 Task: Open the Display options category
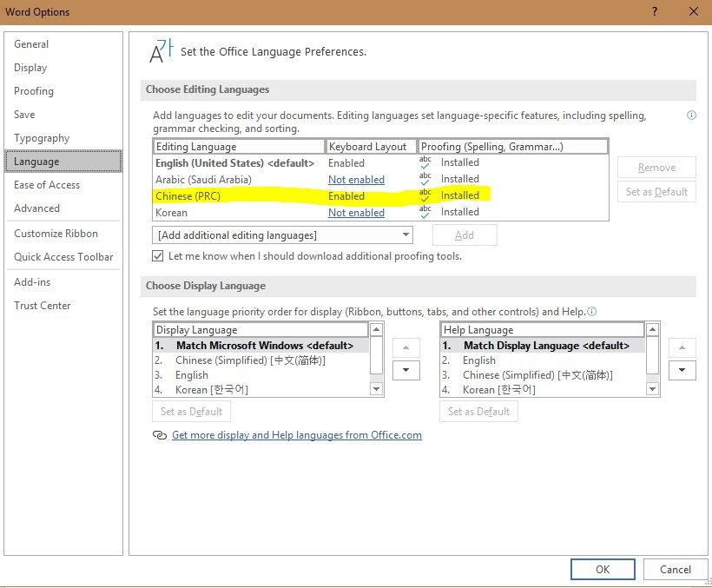pos(63,68)
